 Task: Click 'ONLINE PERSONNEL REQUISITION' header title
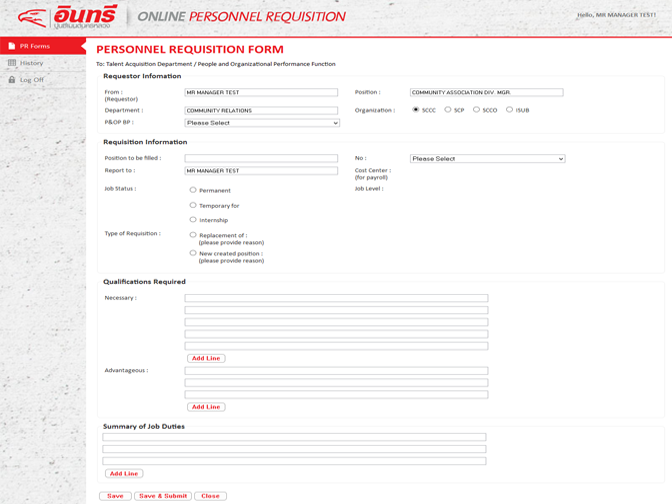[x=241, y=17]
